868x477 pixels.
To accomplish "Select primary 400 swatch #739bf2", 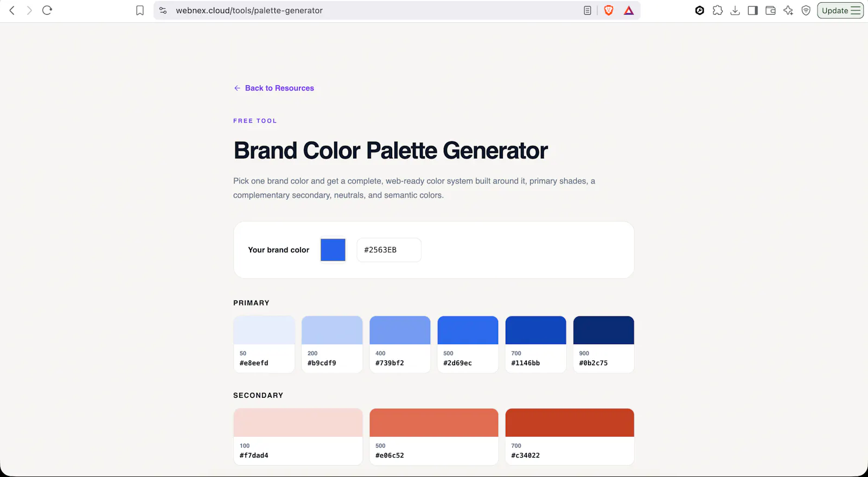I will (x=400, y=344).
